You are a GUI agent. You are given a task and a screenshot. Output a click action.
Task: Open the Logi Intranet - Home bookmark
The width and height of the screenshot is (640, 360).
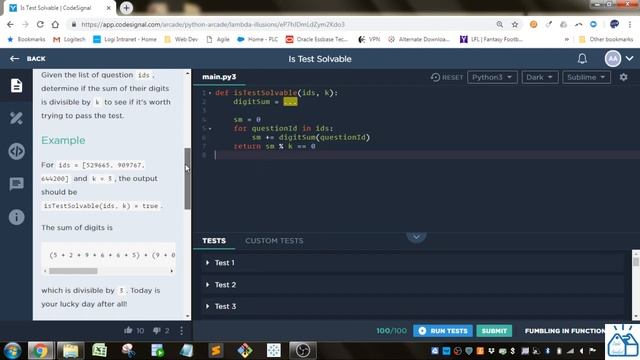click(x=125, y=40)
